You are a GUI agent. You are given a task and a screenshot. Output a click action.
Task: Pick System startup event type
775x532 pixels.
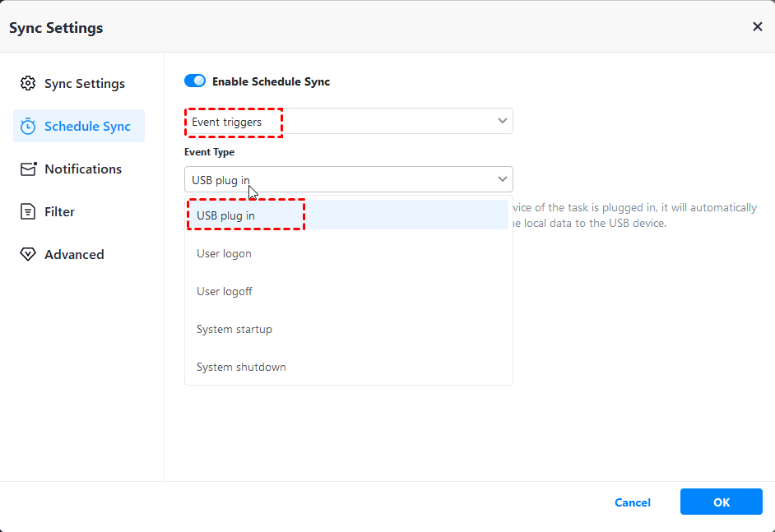coord(234,329)
